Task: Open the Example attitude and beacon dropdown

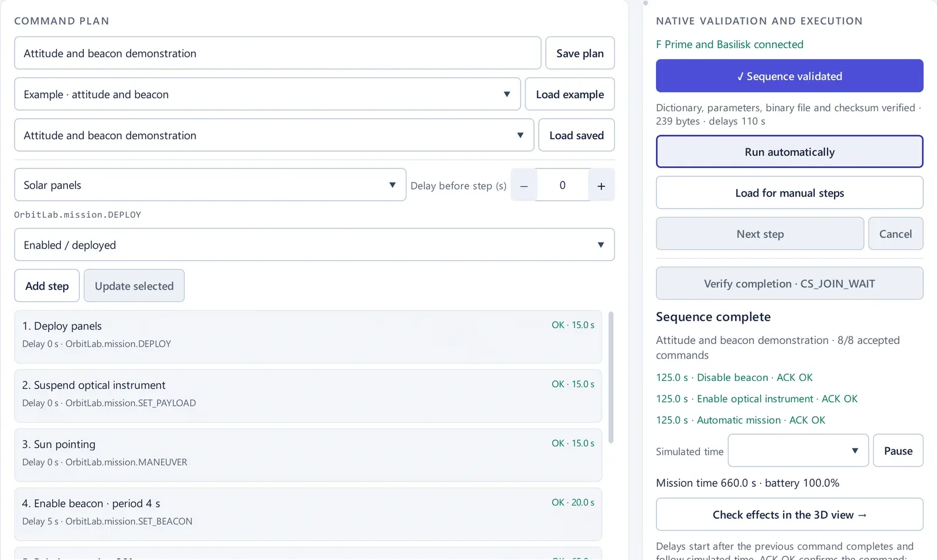Action: point(268,94)
